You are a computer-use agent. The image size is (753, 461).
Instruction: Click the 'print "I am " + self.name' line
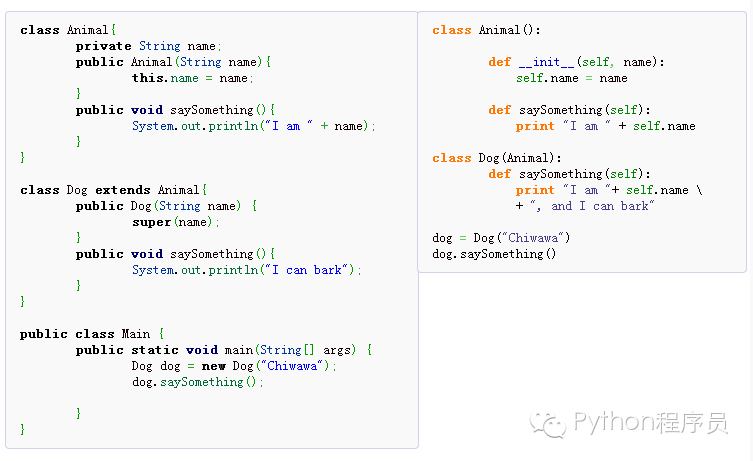(606, 126)
